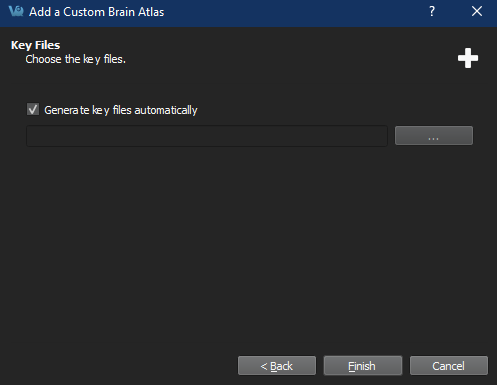The width and height of the screenshot is (497, 385).
Task: Click the white plus icon
Action: [x=468, y=58]
